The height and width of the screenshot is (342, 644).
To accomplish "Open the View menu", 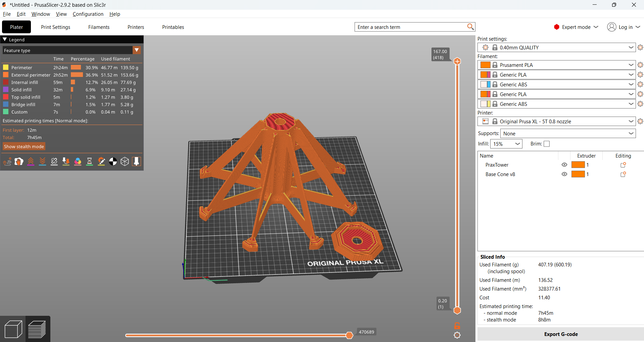I will 61,14.
